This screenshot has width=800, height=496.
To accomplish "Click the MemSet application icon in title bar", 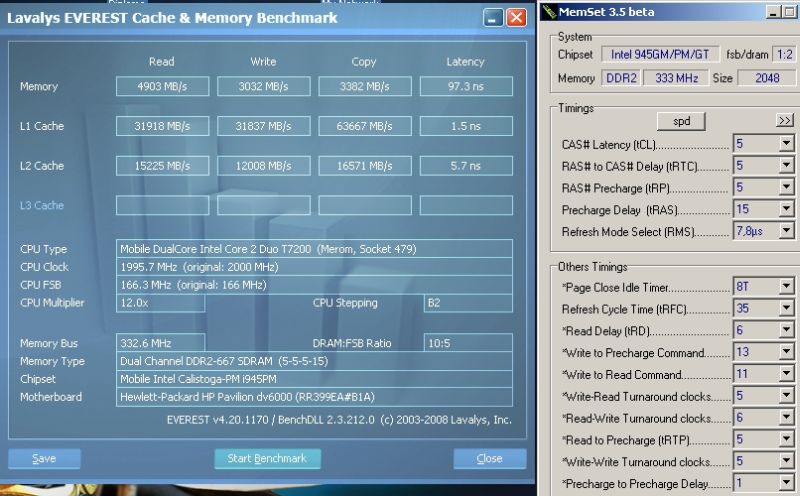I will coord(549,12).
